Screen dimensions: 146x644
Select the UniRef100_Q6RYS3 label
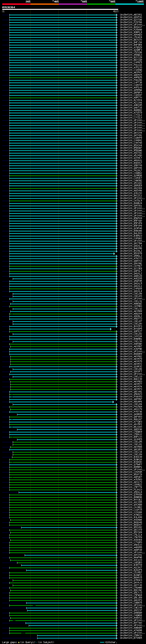pos(131,261)
